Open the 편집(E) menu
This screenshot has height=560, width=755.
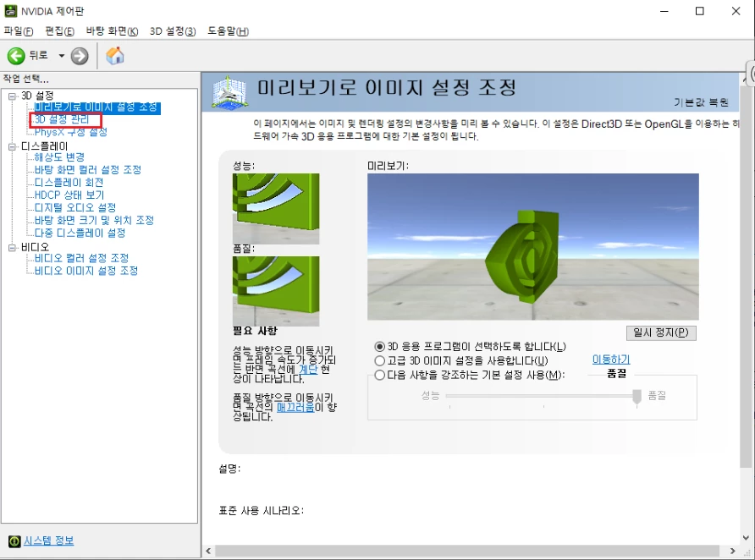[x=60, y=31]
